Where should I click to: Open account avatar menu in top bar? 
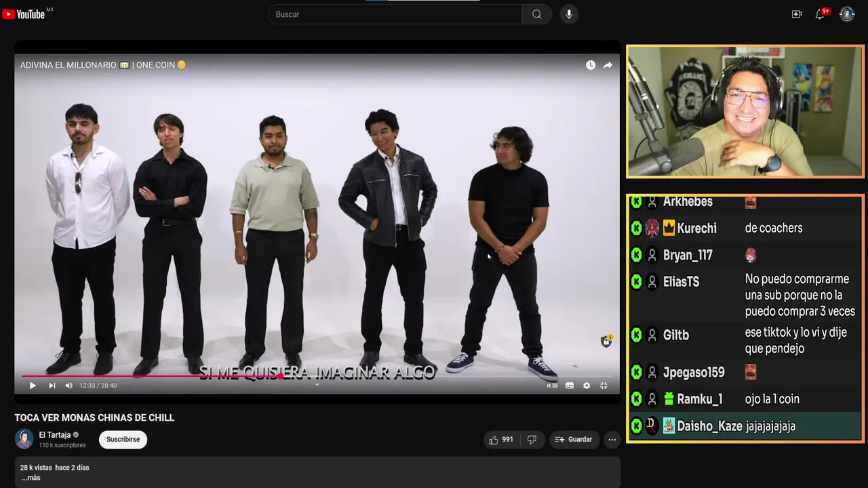(x=847, y=14)
